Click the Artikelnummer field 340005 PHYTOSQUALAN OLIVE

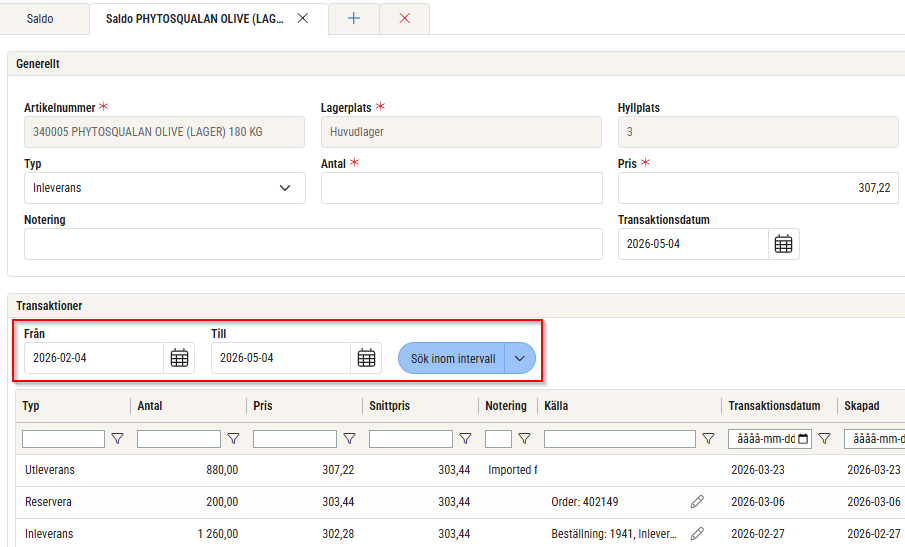(x=164, y=132)
